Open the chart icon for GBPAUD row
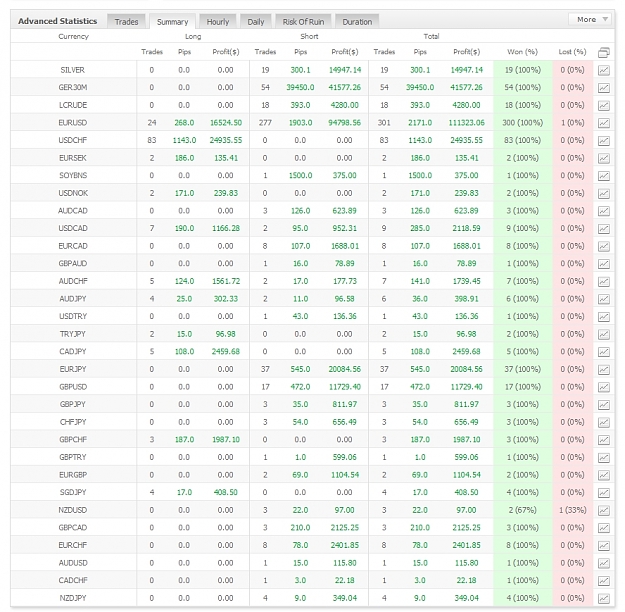 point(603,264)
